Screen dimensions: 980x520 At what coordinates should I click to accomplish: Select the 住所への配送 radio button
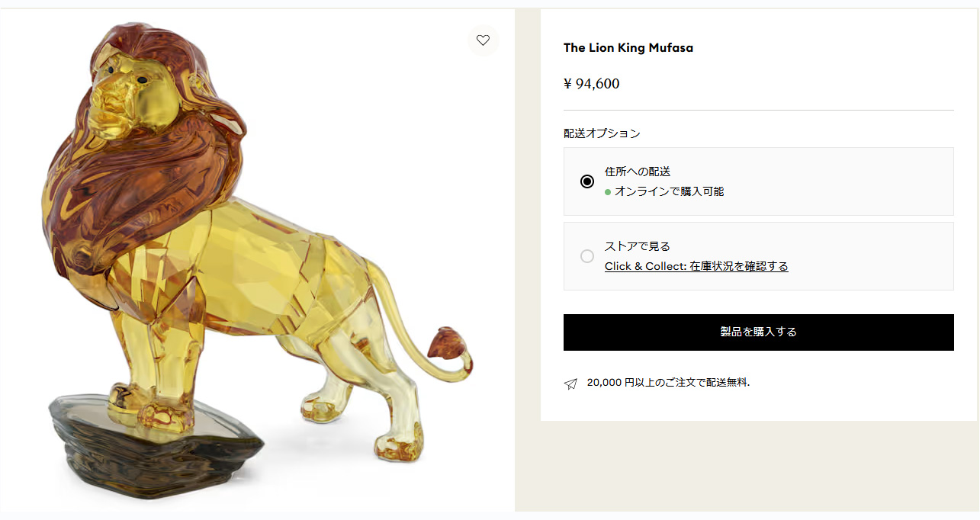coord(586,181)
